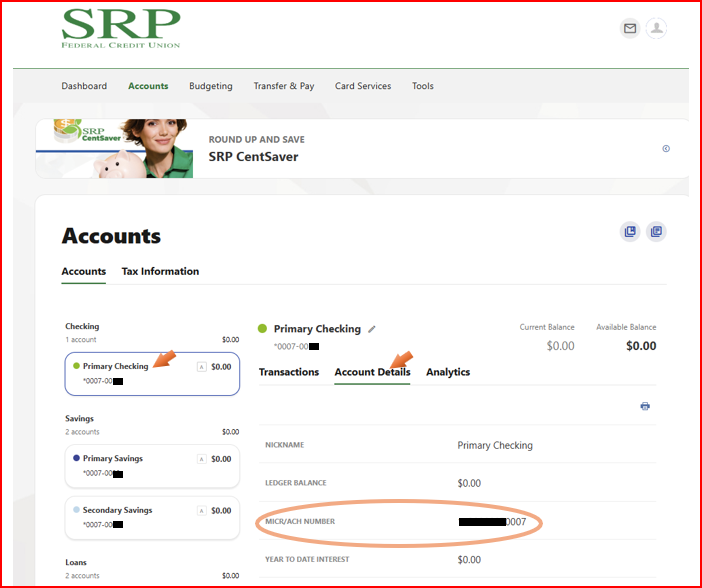Screen dimensions: 702x588
Task: Click the printer icon for account details
Action: pyautogui.click(x=645, y=406)
